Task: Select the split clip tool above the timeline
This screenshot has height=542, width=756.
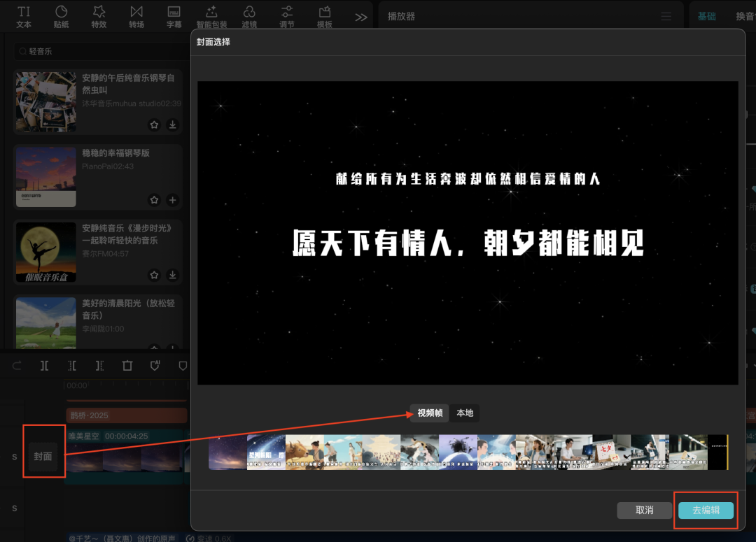Action: (x=44, y=365)
